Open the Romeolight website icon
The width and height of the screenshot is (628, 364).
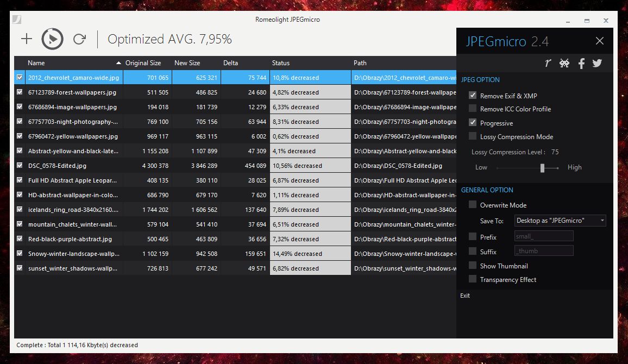[548, 63]
